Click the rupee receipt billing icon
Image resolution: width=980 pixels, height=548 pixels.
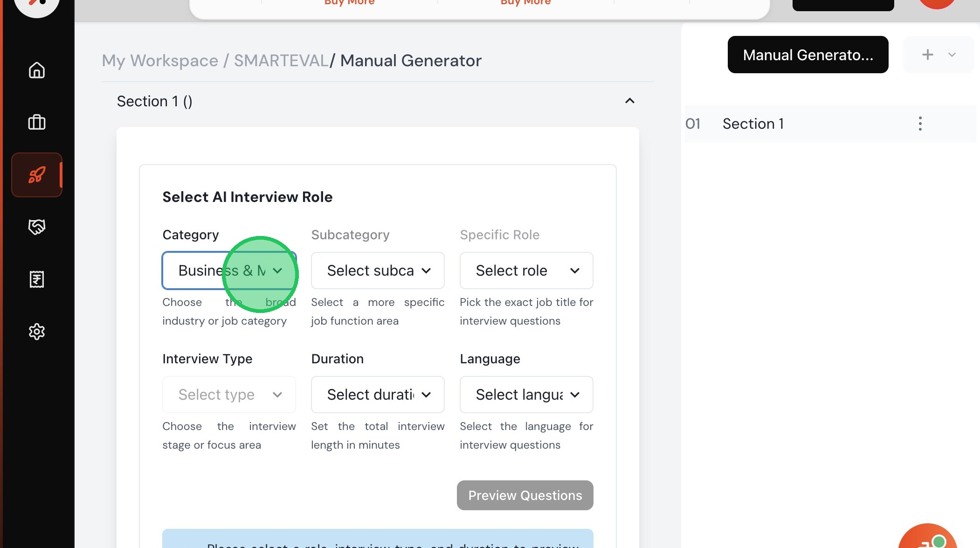point(36,279)
